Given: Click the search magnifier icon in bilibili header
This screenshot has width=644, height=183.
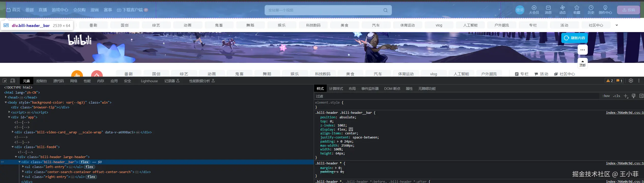Looking at the screenshot, I should (385, 10).
